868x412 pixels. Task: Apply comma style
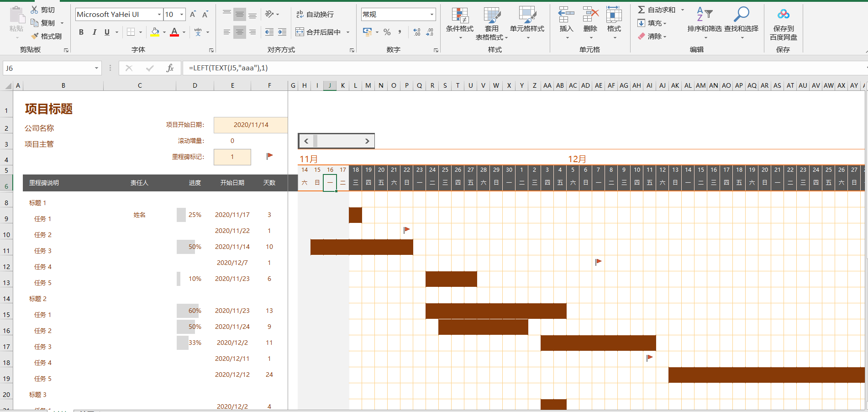tap(400, 32)
